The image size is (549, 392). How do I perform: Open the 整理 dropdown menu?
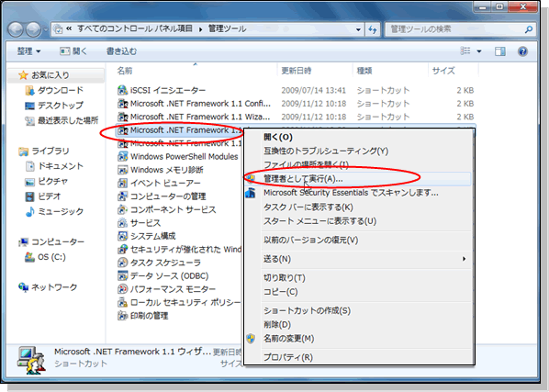coord(29,51)
